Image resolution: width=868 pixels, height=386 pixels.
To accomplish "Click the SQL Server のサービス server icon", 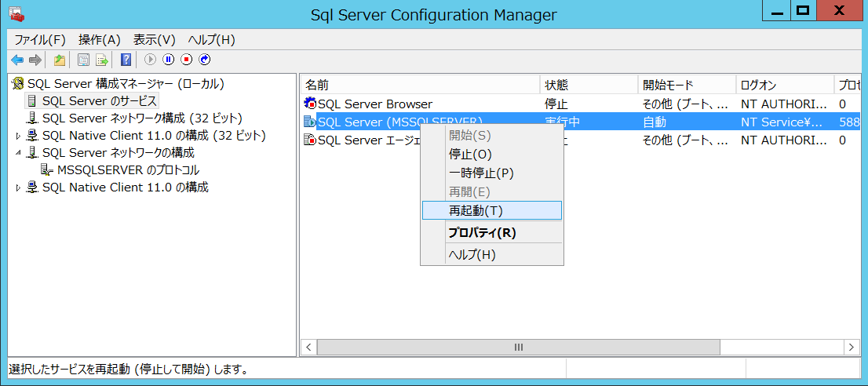I will coord(32,101).
